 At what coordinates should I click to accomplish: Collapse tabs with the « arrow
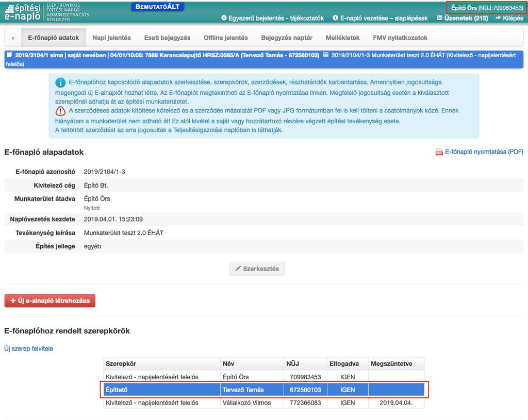pyautogui.click(x=13, y=38)
